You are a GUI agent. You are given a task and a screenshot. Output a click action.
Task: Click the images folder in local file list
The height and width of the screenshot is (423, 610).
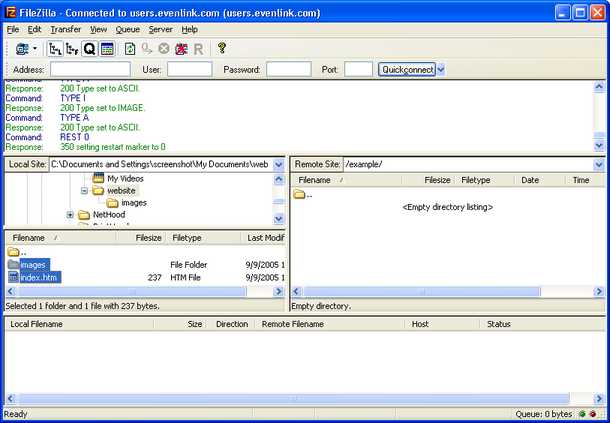[33, 265]
